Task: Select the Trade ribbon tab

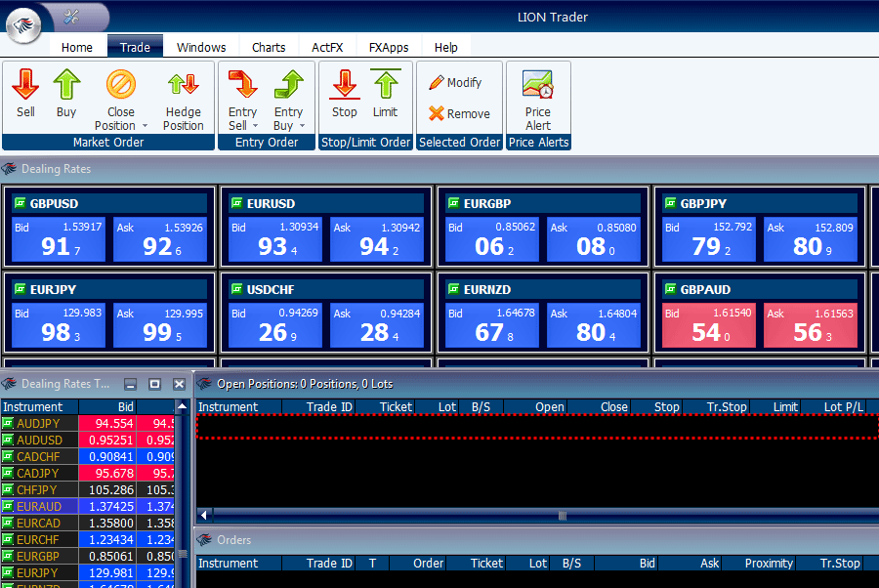Action: click(135, 47)
